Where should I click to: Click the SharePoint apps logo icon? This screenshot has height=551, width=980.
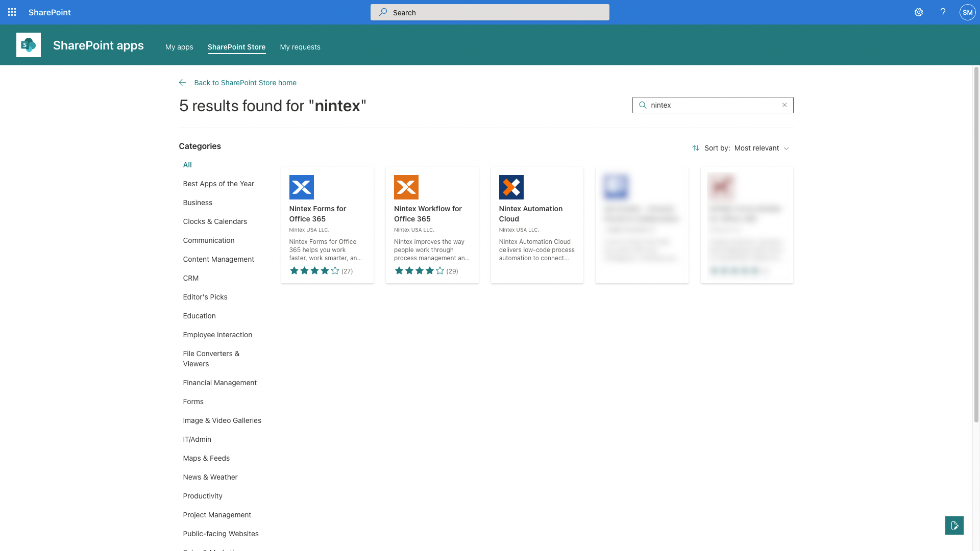click(29, 45)
